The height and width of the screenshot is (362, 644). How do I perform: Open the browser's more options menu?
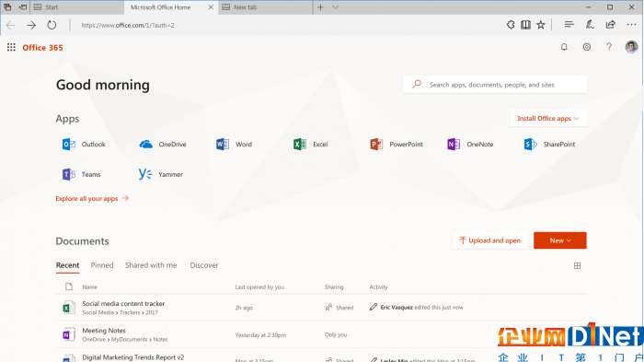(x=632, y=25)
